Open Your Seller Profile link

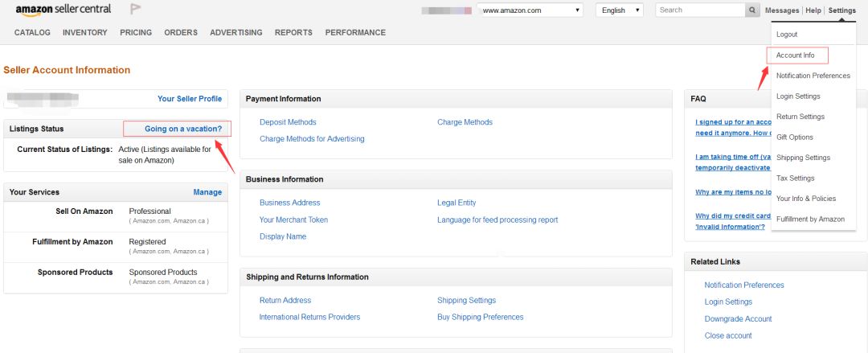tap(190, 99)
